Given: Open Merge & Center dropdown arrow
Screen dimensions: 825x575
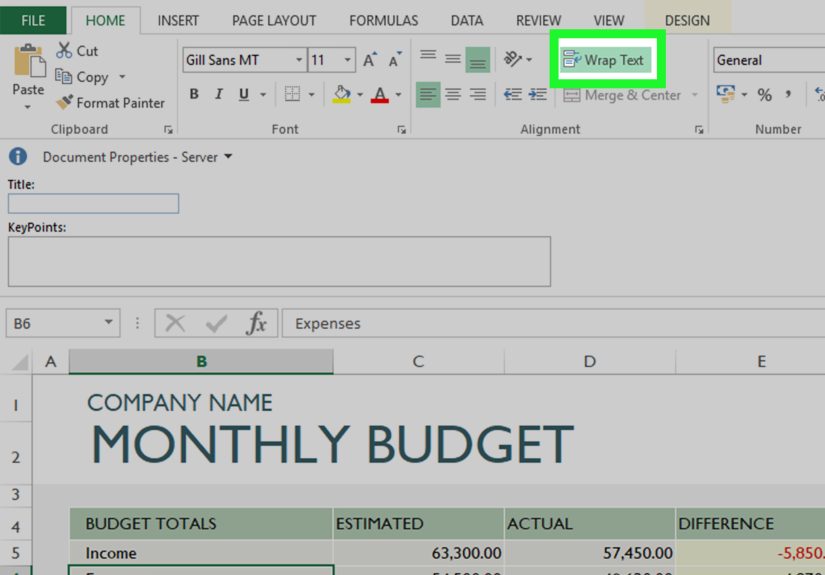Looking at the screenshot, I should coord(695,95).
